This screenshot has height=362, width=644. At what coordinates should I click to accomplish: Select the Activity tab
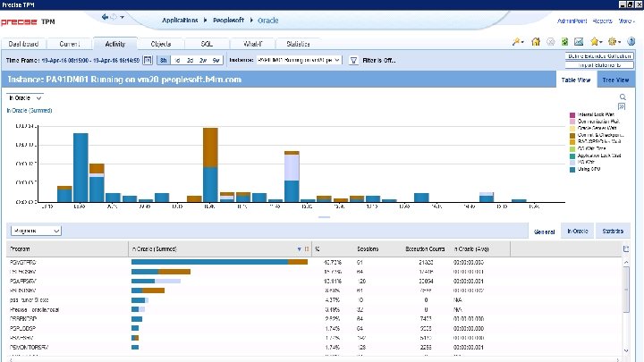click(x=115, y=44)
